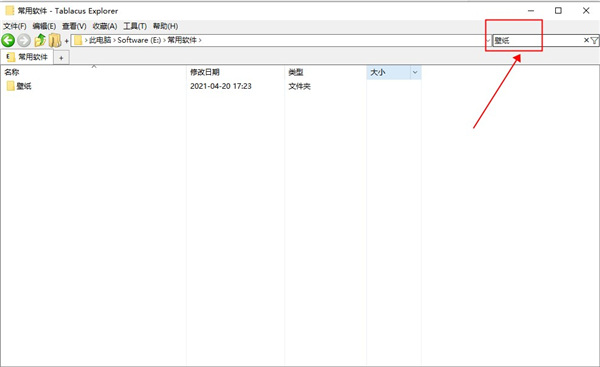Image resolution: width=600 pixels, height=367 pixels.
Task: Open the 收藏(A) menu
Action: pyautogui.click(x=105, y=26)
